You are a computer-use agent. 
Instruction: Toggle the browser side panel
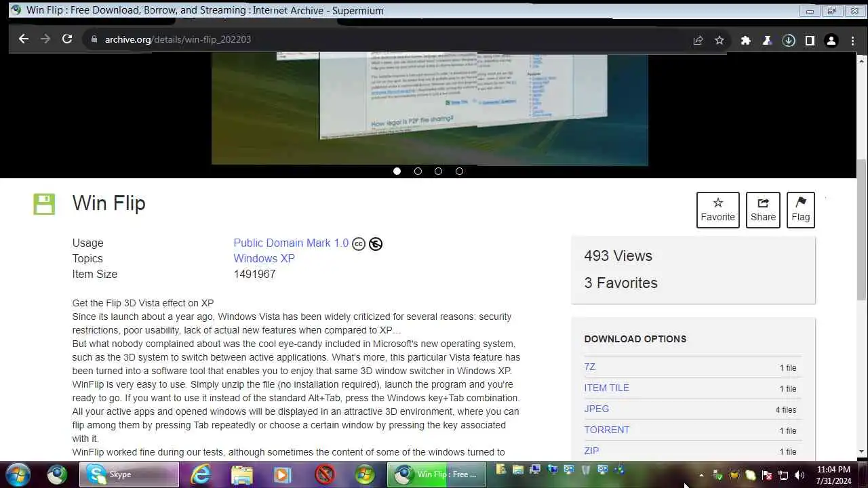pos(810,40)
